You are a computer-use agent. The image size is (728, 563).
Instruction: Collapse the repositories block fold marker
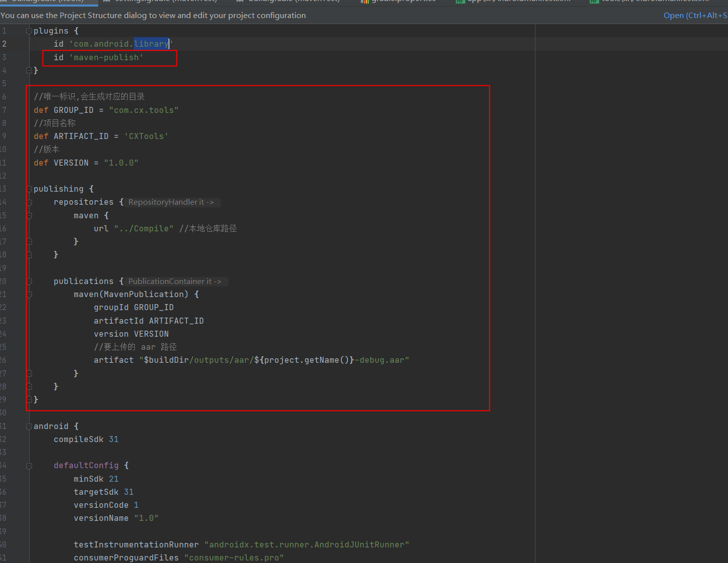(29, 202)
